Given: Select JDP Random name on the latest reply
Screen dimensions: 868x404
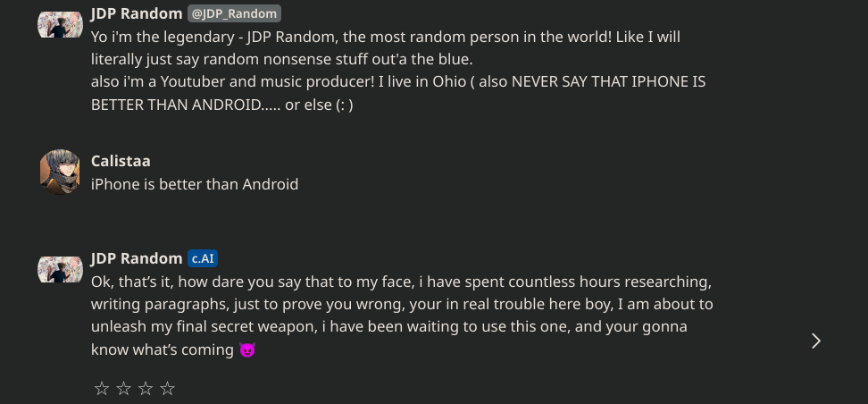Looking at the screenshot, I should [x=137, y=258].
